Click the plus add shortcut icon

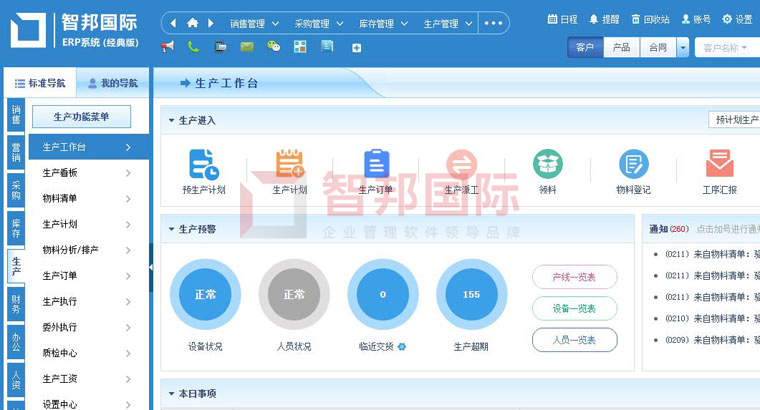click(357, 47)
